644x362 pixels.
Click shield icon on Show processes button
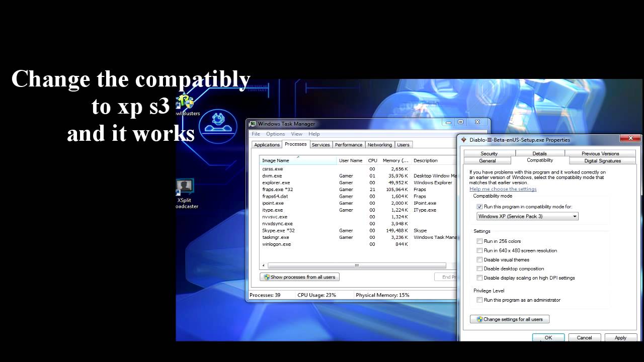click(267, 277)
